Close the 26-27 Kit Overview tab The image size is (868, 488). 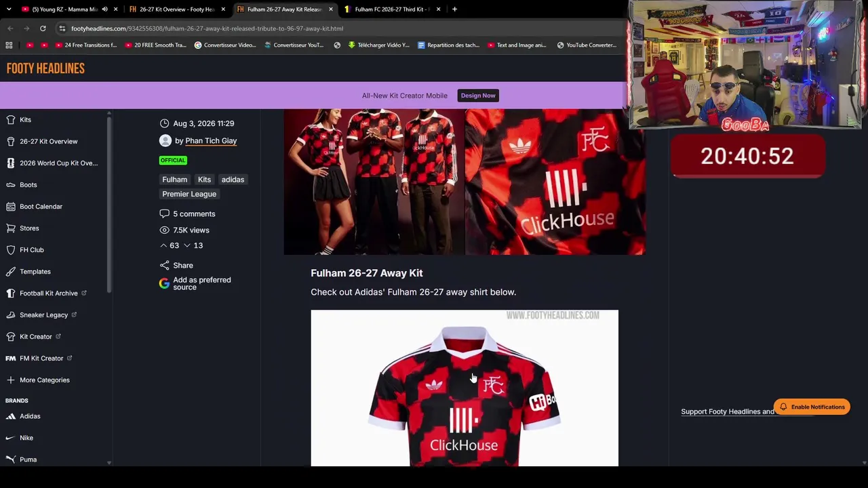pyautogui.click(x=223, y=9)
